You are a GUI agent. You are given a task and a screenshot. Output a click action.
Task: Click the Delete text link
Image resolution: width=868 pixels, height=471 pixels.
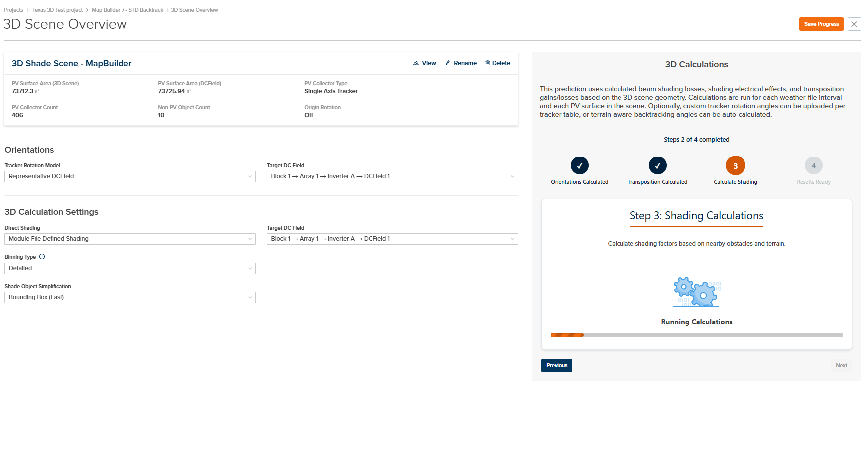pyautogui.click(x=501, y=63)
